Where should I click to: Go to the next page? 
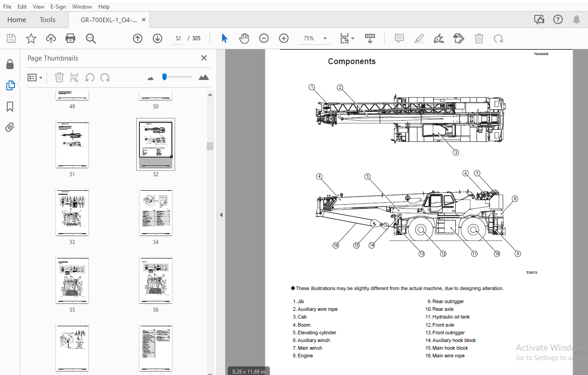coord(157,38)
